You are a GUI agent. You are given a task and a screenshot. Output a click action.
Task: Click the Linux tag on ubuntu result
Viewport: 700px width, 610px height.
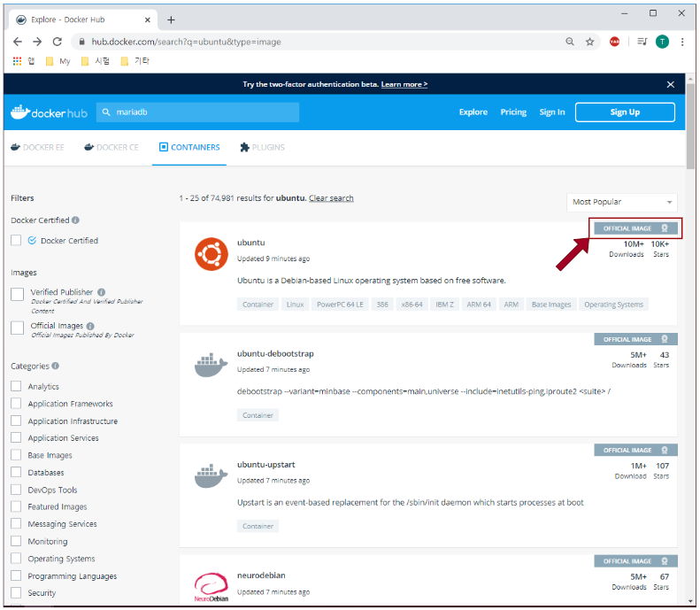295,305
